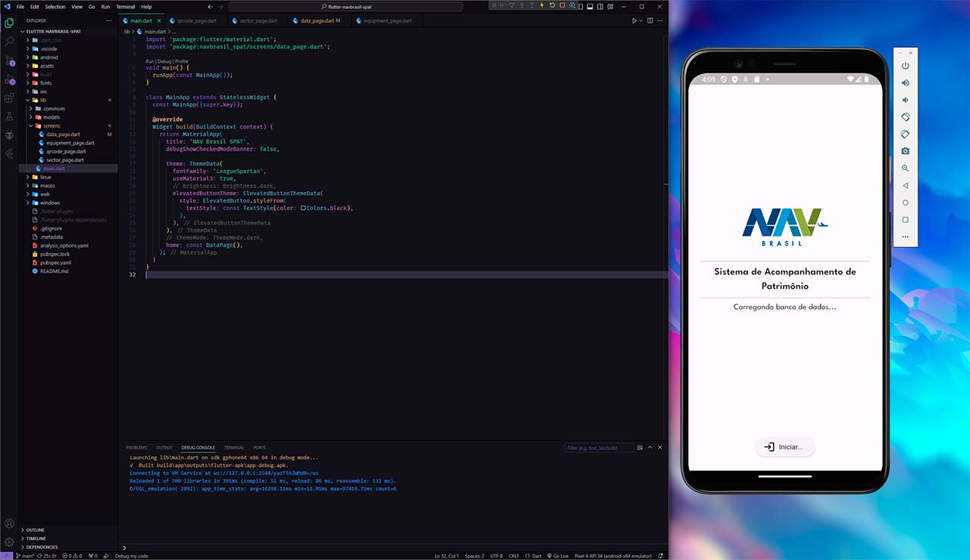This screenshot has height=560, width=970.
Task: Expand the android folder in Explorer
Action: [48, 57]
